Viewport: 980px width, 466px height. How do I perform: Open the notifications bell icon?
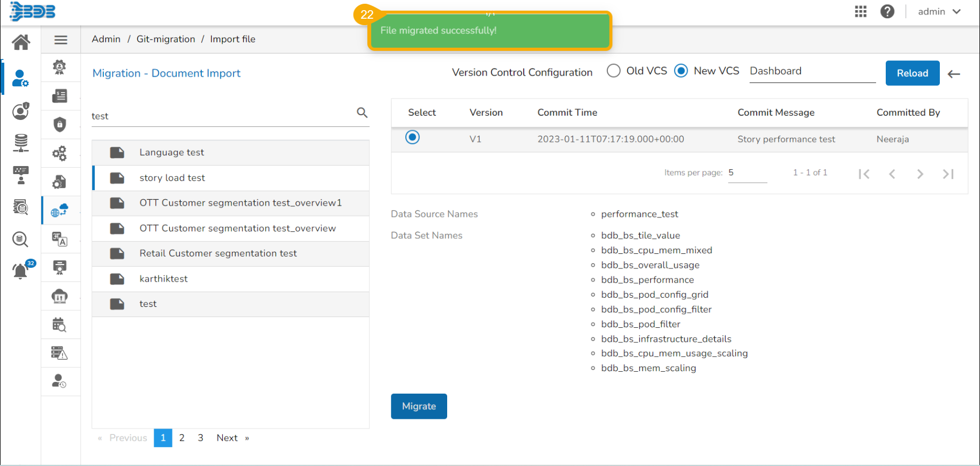point(20,271)
